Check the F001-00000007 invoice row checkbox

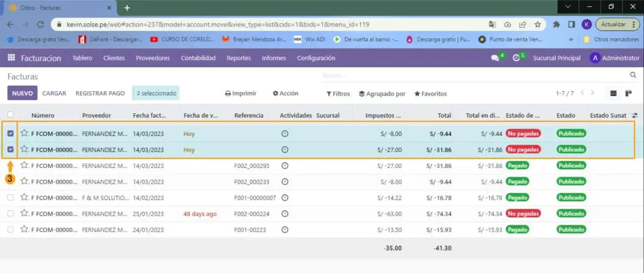click(11, 198)
